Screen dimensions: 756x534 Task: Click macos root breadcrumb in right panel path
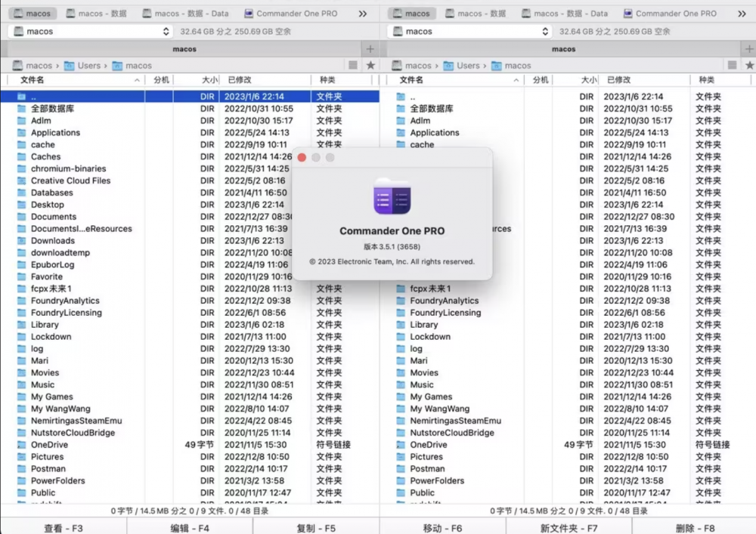tap(412, 65)
